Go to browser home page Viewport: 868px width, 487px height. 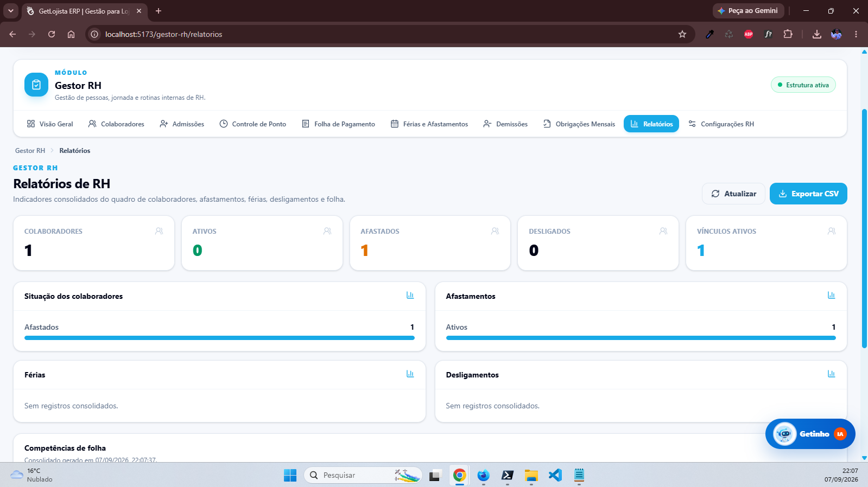71,34
